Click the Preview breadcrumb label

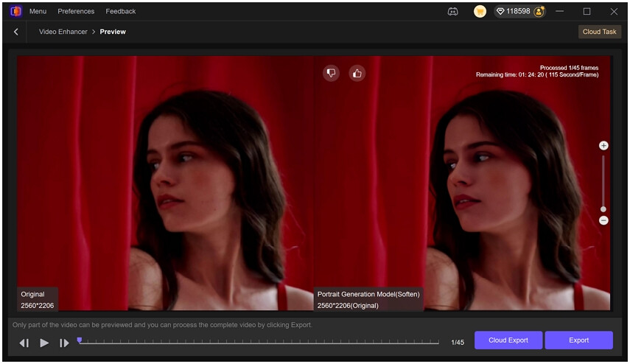[x=113, y=32]
